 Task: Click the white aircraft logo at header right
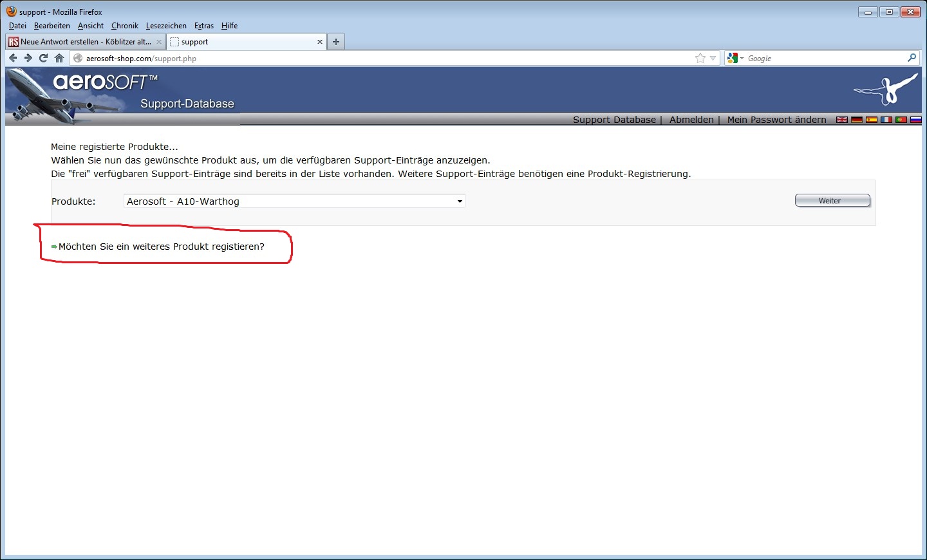886,89
